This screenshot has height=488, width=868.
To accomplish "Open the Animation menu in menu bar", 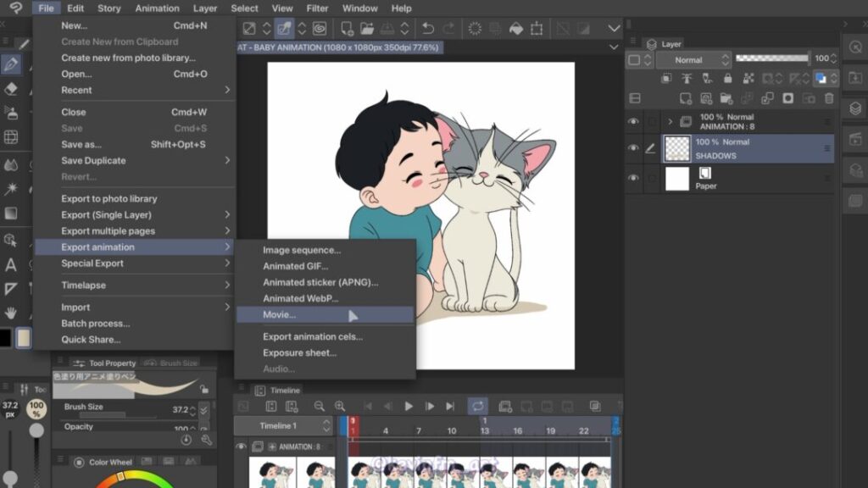I will tap(157, 8).
